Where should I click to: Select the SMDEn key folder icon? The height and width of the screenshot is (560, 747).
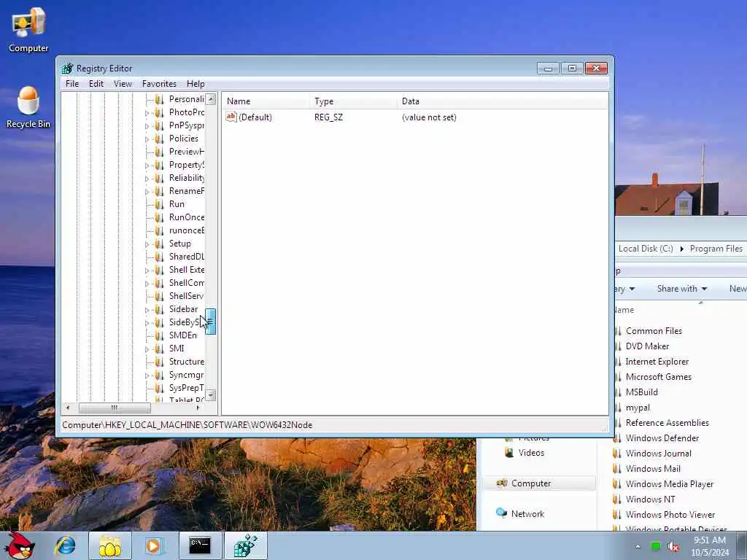pyautogui.click(x=159, y=335)
